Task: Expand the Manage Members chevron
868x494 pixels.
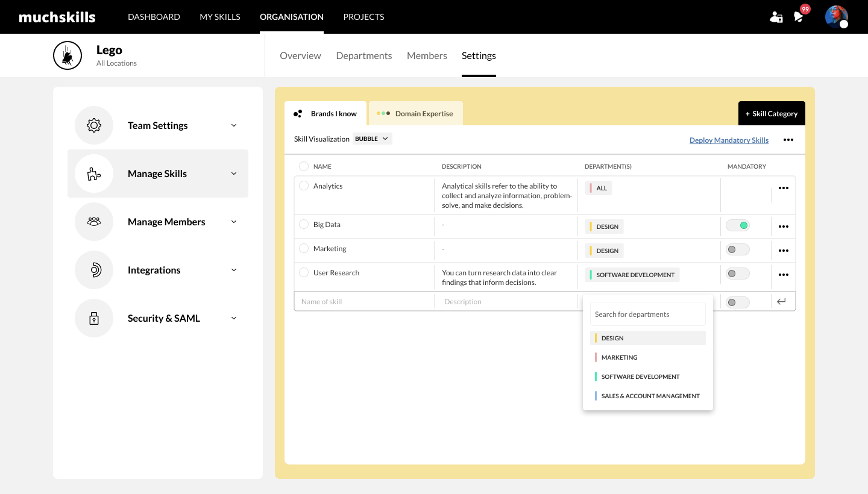Action: tap(234, 222)
